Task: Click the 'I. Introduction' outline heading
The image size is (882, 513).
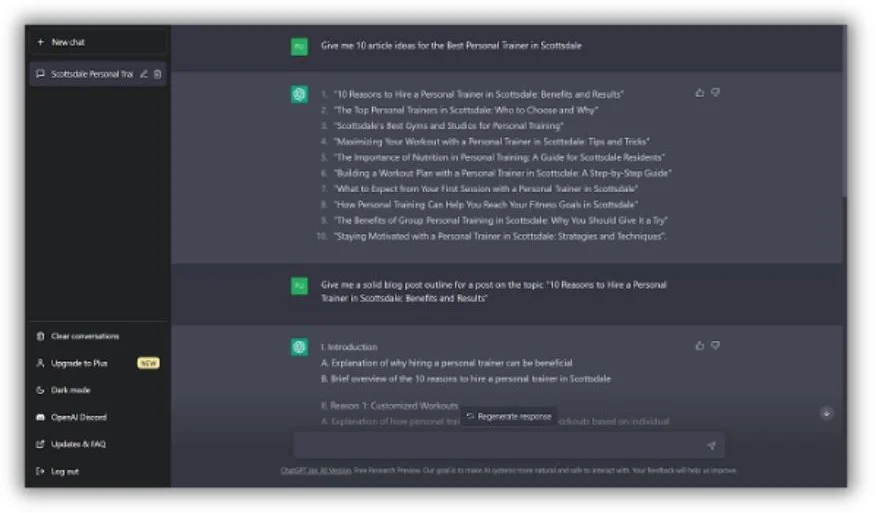Action: [349, 347]
